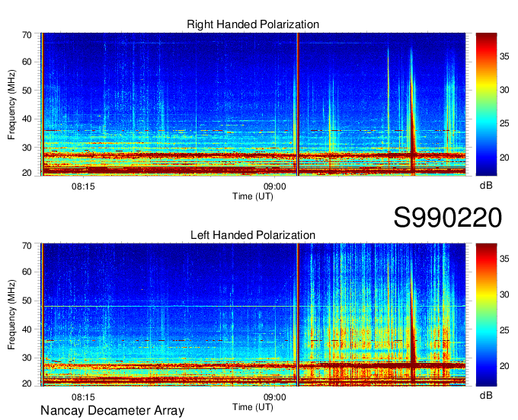Click the 08:15 tick label on bottom plot
The height and width of the screenshot is (420, 518).
[83, 397]
